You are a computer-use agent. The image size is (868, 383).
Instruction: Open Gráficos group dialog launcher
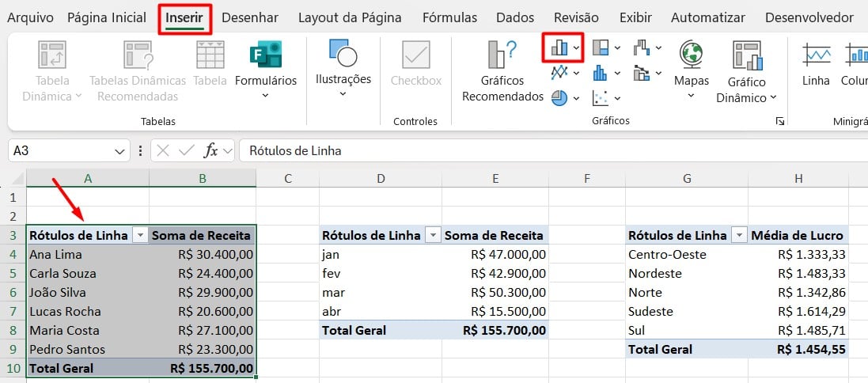[780, 121]
